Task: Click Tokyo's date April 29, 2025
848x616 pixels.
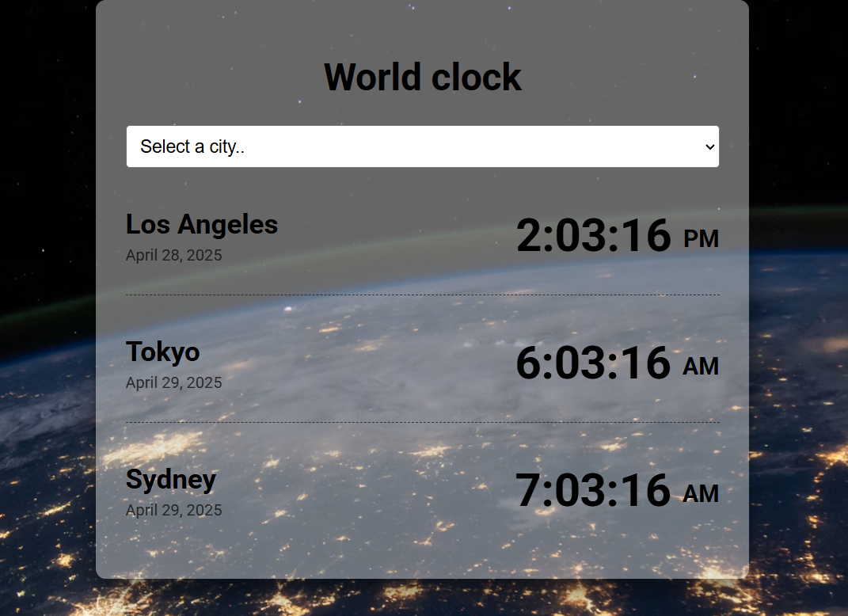Action: [173, 382]
